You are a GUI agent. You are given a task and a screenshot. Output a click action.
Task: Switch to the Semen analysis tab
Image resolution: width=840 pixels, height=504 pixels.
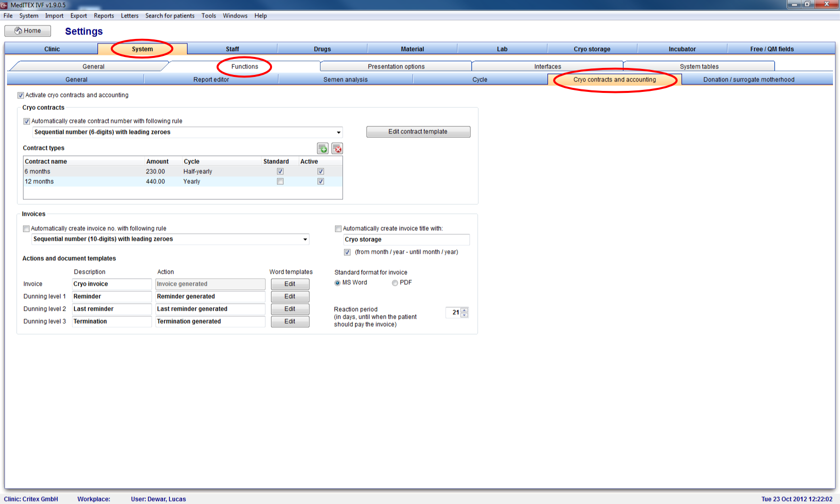(x=345, y=79)
